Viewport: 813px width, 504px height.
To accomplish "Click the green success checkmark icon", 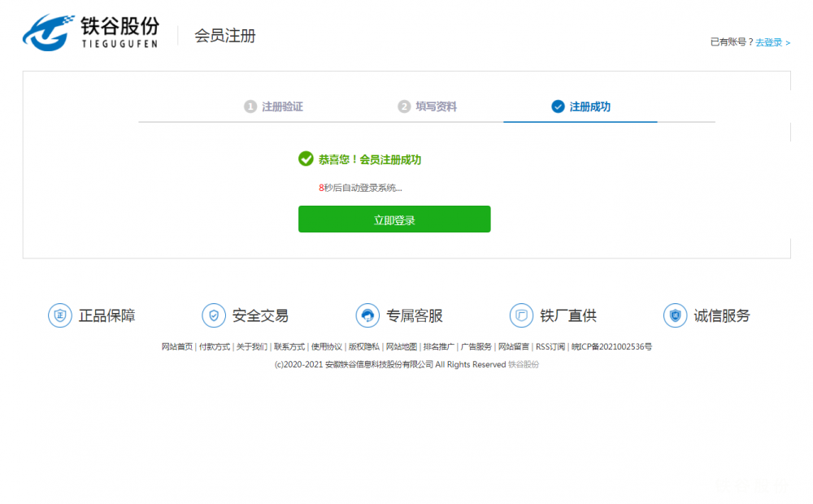I will click(306, 159).
